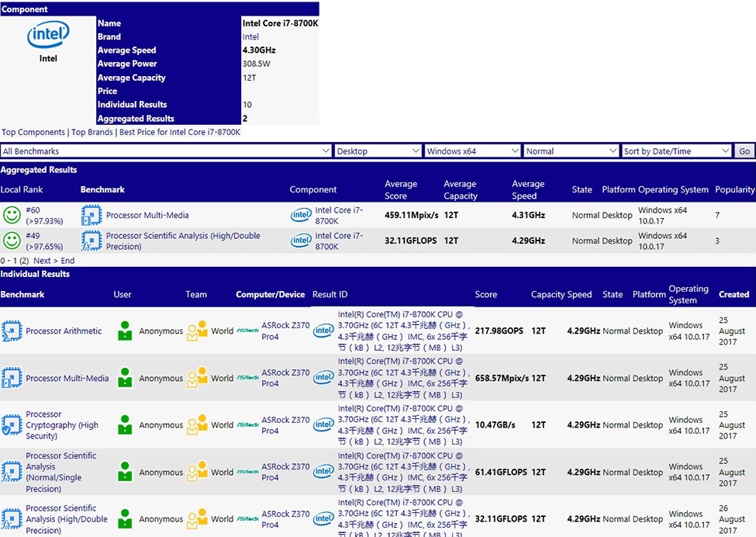Sort Individual Results by Computer/Device column

tap(271, 294)
